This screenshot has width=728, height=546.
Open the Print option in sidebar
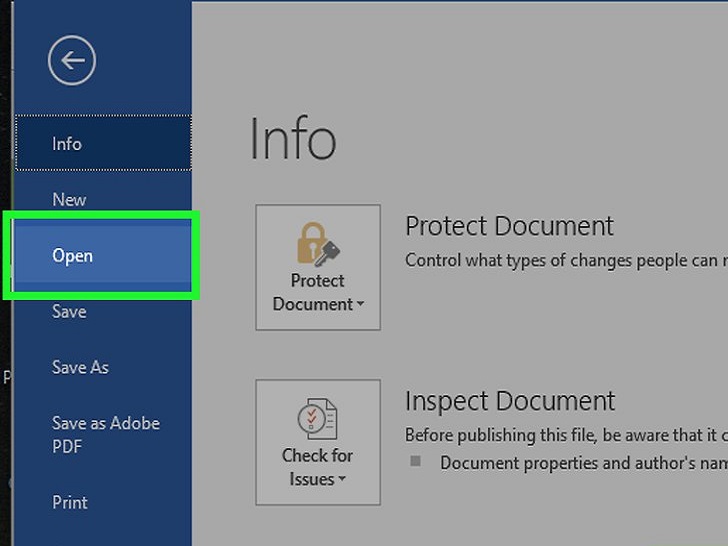coord(103,502)
